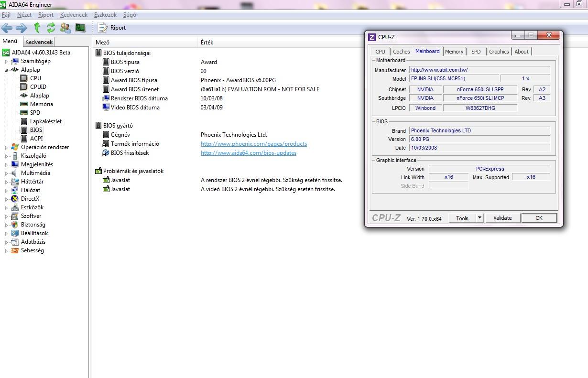Click OK in the CPU-Z window
The height and width of the screenshot is (378, 588).
539,218
